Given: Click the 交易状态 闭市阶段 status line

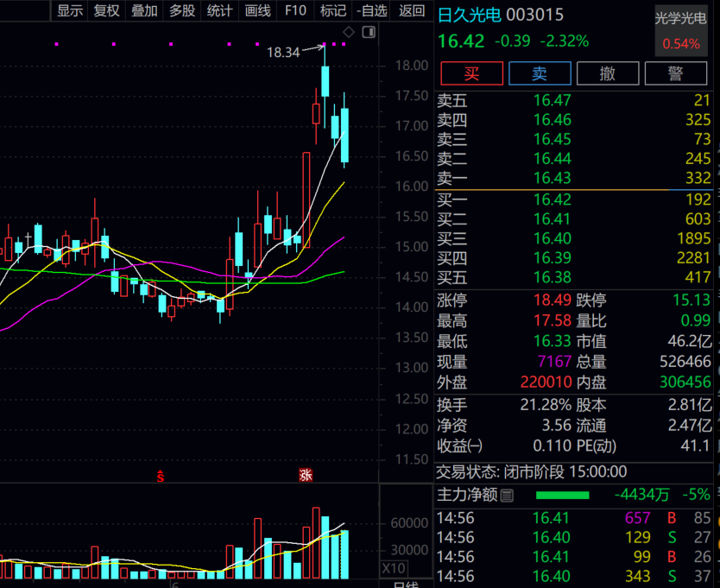Looking at the screenshot, I should 531,471.
